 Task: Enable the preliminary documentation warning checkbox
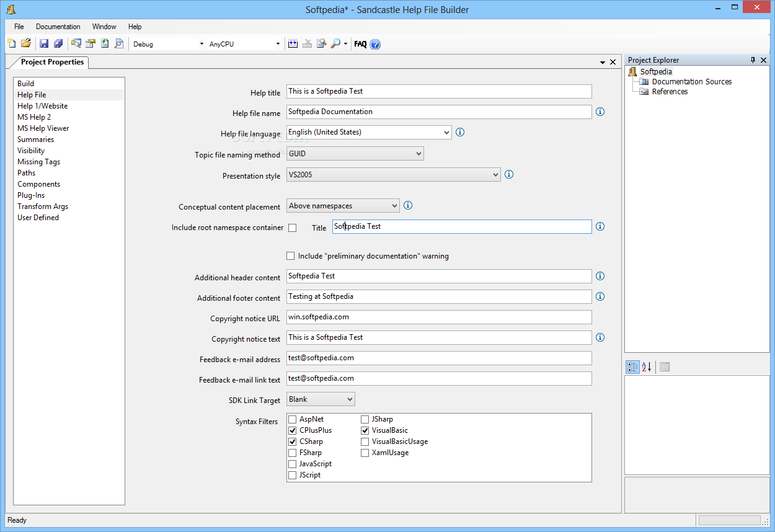291,255
